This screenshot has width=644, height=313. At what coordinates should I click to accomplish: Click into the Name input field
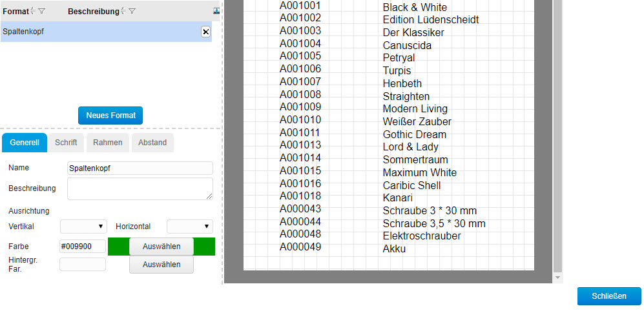(140, 168)
